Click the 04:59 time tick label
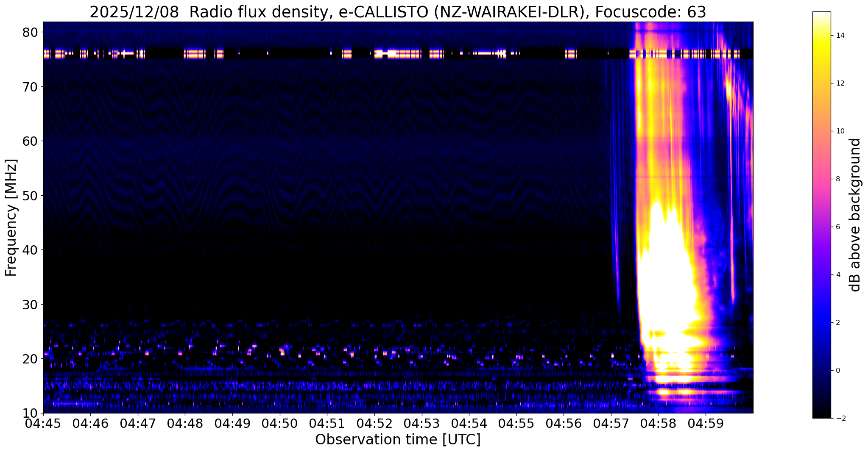868x452 pixels. click(706, 423)
